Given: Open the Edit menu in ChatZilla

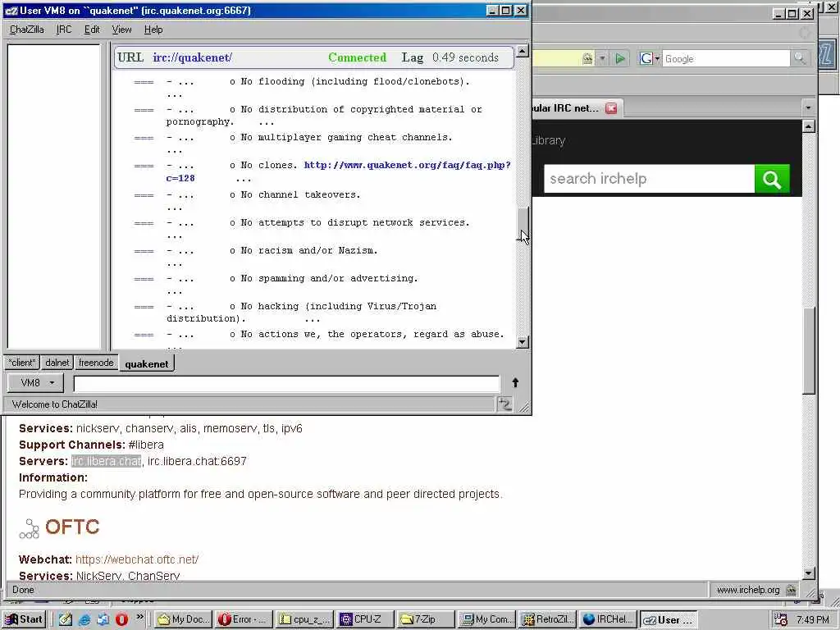Looking at the screenshot, I should 92,30.
